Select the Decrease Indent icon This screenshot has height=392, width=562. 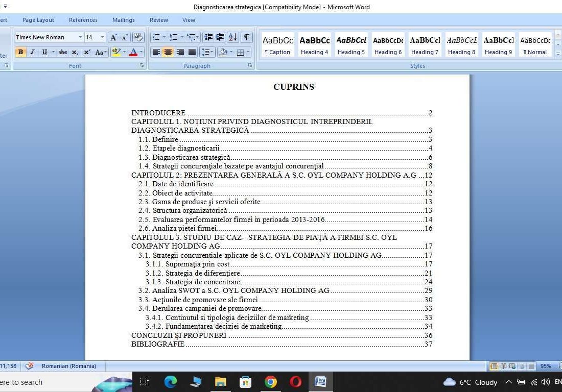coord(208,37)
